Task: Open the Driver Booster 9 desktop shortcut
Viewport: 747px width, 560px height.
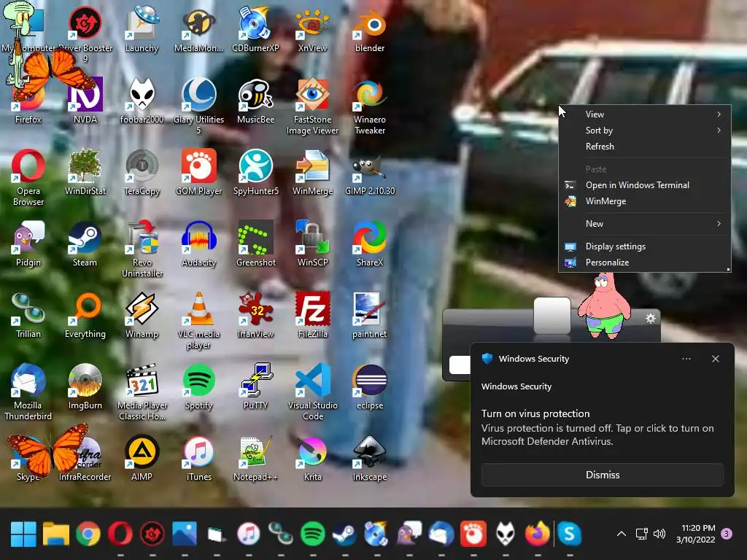Action: coord(85,34)
